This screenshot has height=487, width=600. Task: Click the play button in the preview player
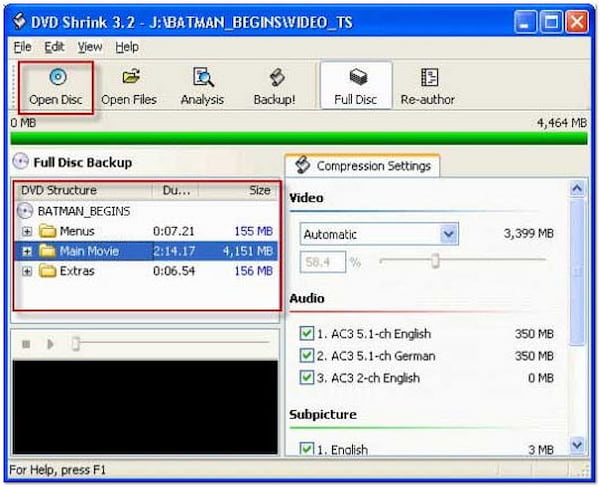coord(50,344)
